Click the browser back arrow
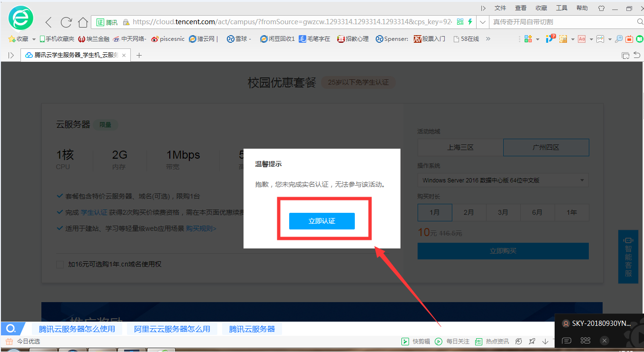 point(49,22)
